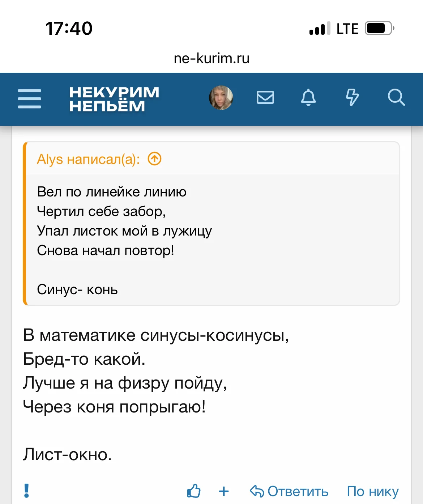Like the post with thumbs-up icon

pos(194,491)
